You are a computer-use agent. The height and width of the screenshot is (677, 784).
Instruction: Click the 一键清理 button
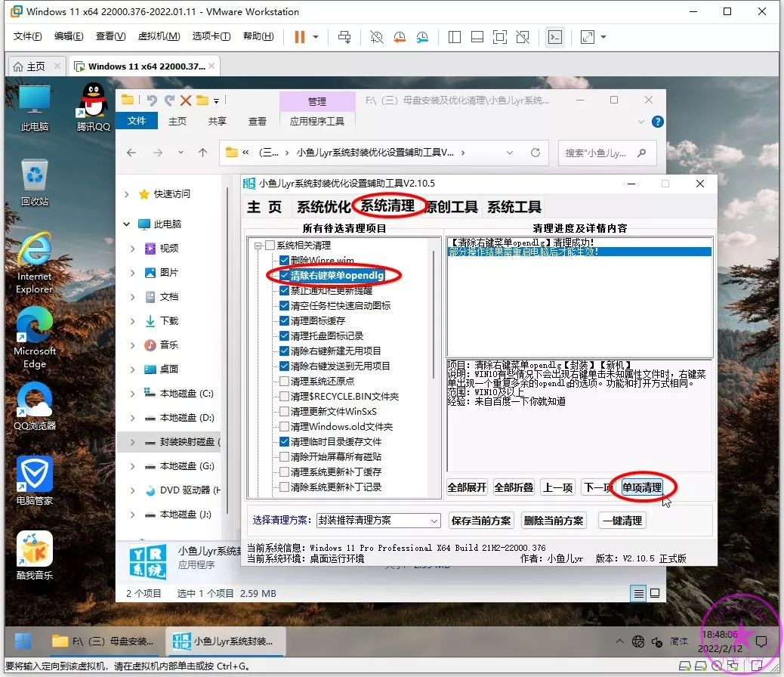point(622,521)
